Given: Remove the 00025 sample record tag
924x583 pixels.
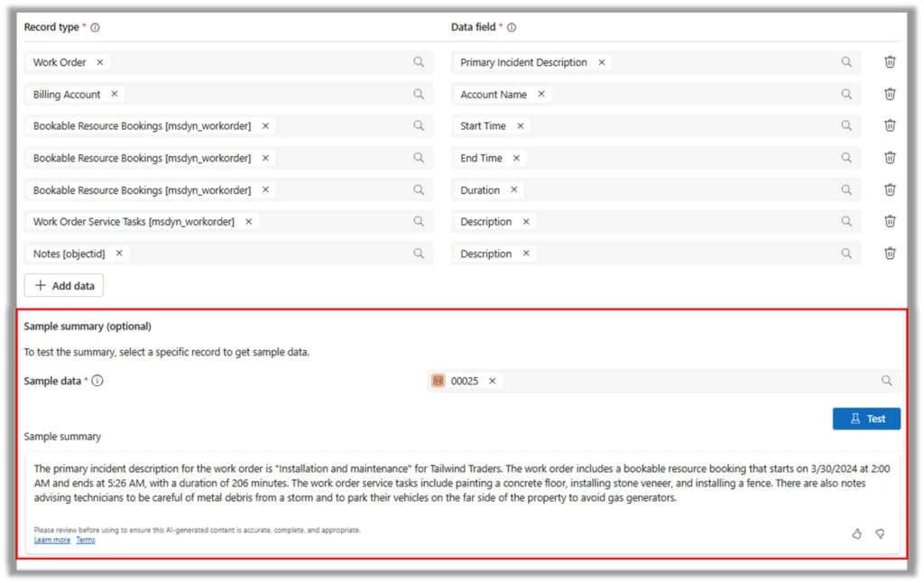Looking at the screenshot, I should pyautogui.click(x=493, y=381).
